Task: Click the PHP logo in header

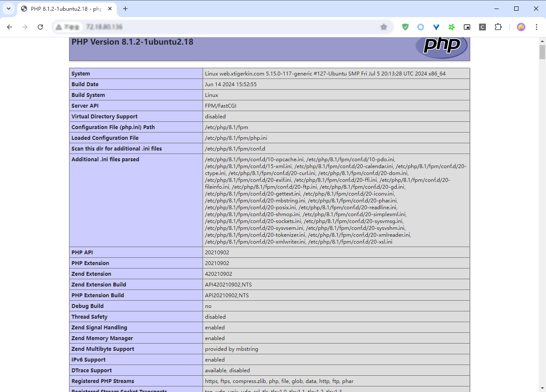Action: tap(441, 45)
